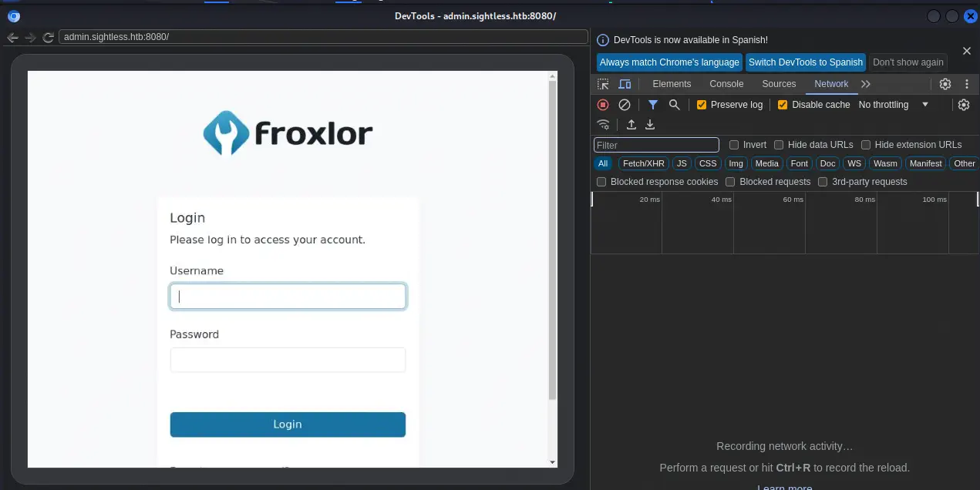Switch to the Console tab
Viewport: 980px width, 490px height.
(x=726, y=84)
